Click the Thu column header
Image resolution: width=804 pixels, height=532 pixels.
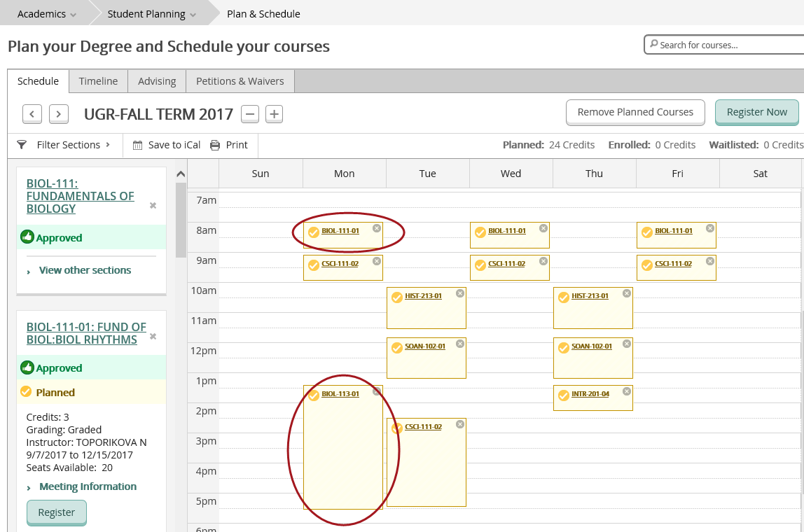594,174
